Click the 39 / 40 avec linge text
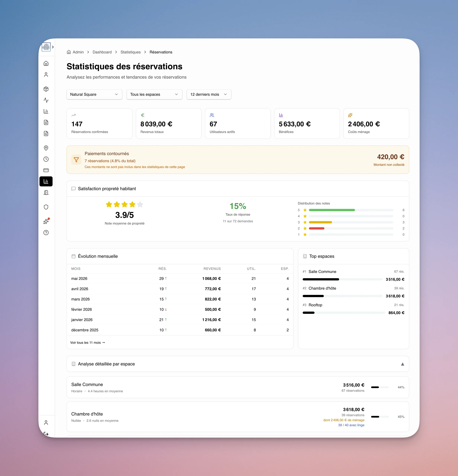This screenshot has width=458, height=476. click(351, 425)
